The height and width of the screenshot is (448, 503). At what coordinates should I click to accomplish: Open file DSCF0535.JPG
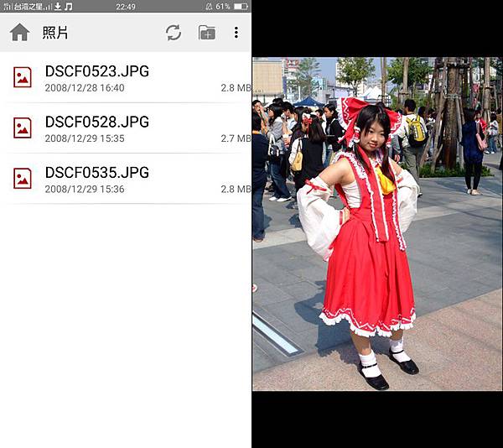(x=126, y=179)
